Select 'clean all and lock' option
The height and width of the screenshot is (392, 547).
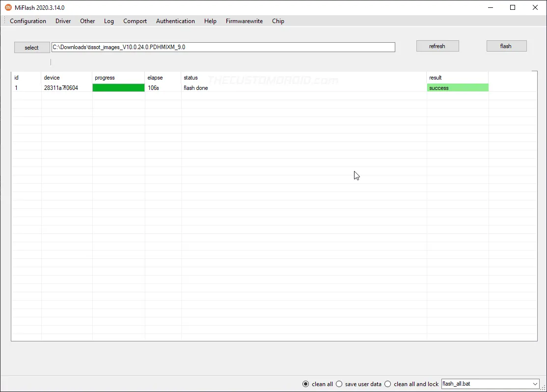(x=388, y=384)
